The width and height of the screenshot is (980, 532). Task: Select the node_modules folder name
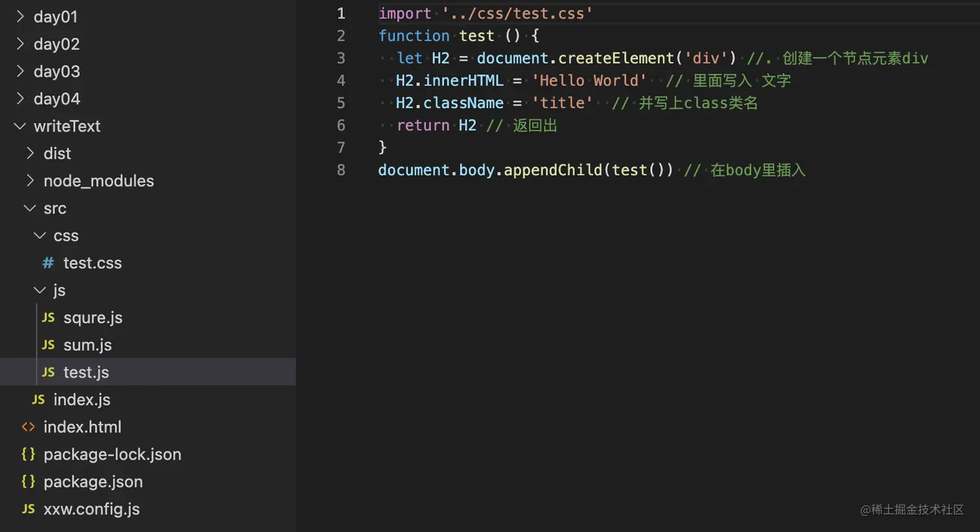coord(99,181)
